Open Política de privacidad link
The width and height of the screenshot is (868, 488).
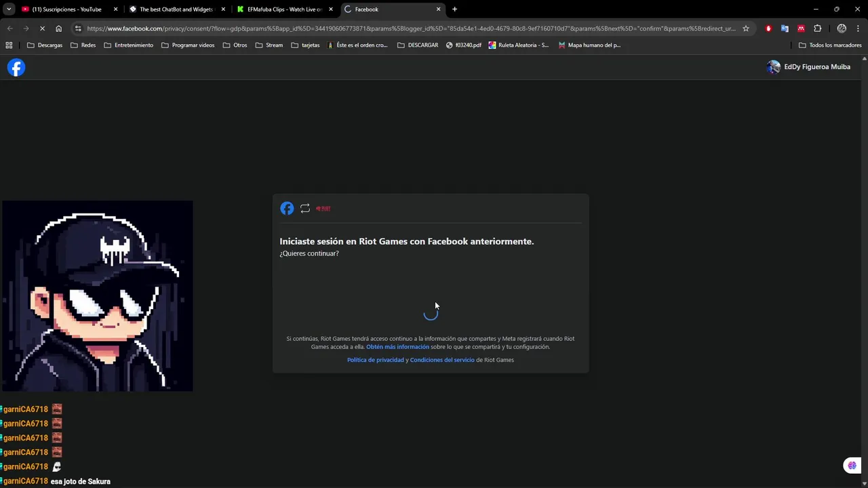click(x=376, y=360)
